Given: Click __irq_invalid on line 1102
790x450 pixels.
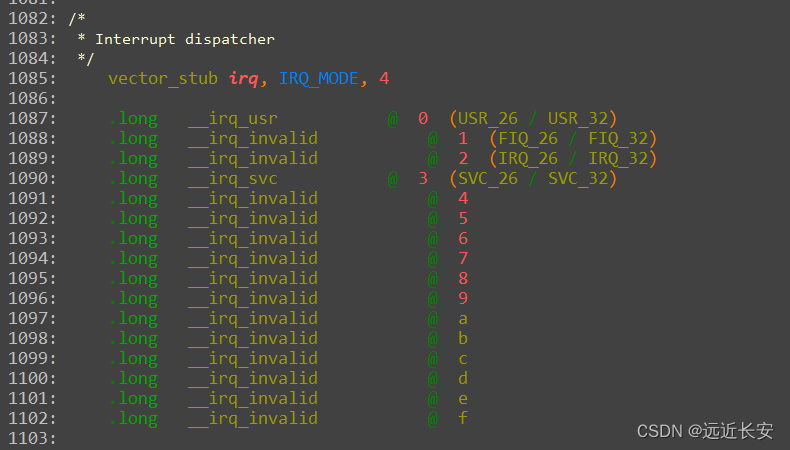Looking at the screenshot, I should click(253, 418).
